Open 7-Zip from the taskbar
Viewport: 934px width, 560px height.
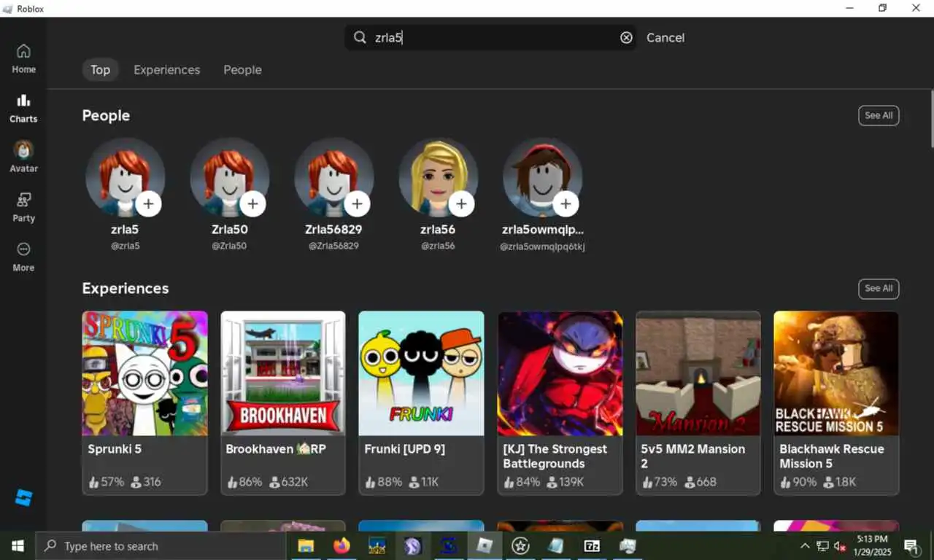[592, 545]
